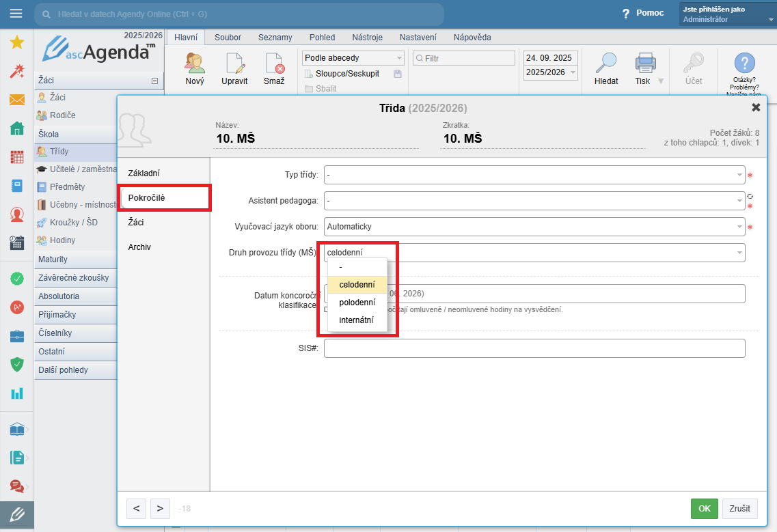Click the Nový new record icon

click(195, 64)
